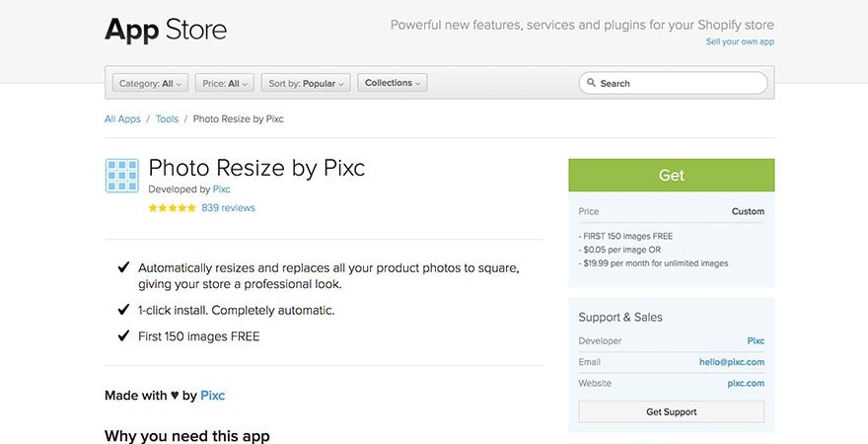Screen dimensions: 868x444
Task: Expand the Price filter dropdown
Action: tap(224, 84)
